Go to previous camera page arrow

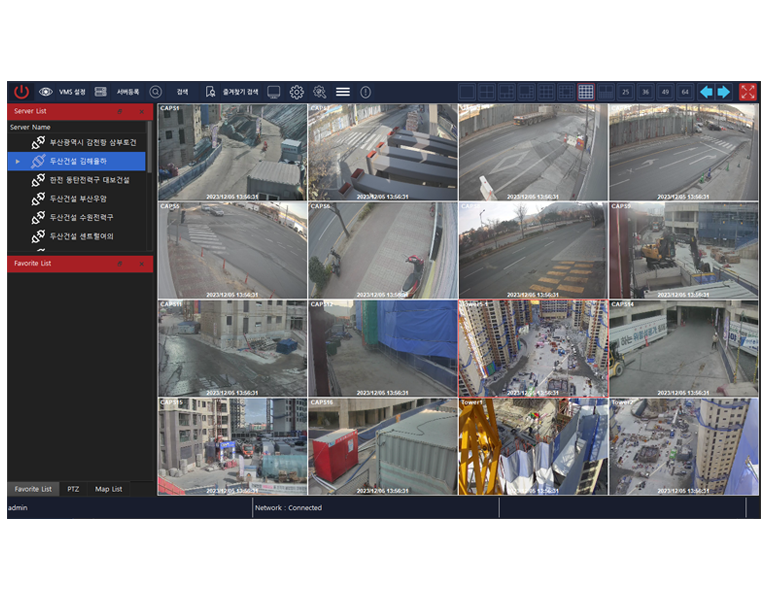706,91
